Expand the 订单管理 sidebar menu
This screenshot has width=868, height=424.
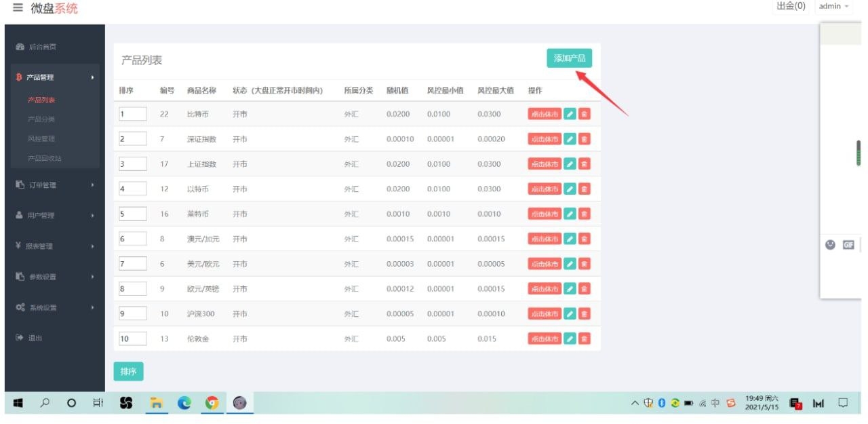click(54, 185)
